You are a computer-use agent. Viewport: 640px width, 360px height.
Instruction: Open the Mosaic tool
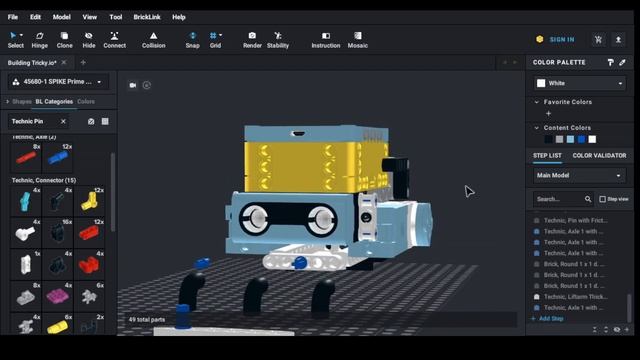click(x=358, y=40)
